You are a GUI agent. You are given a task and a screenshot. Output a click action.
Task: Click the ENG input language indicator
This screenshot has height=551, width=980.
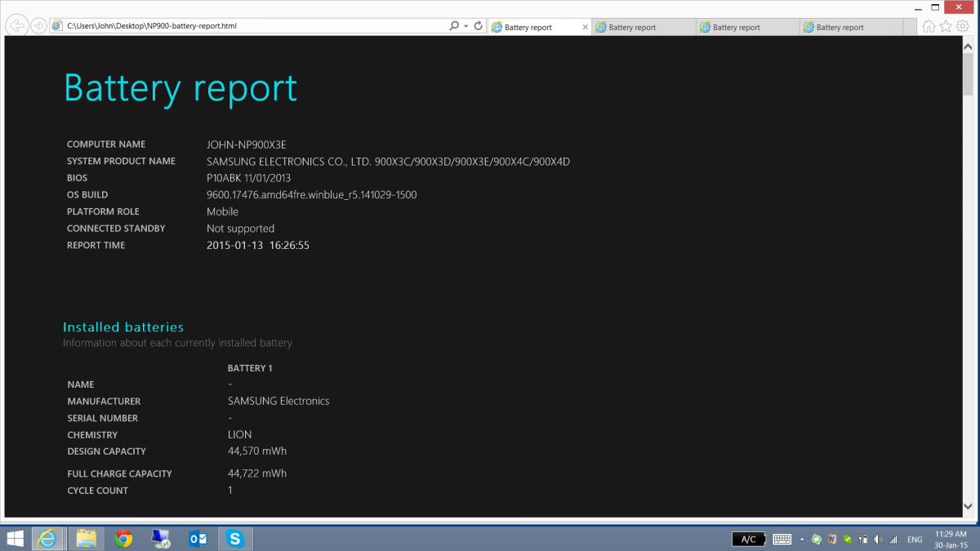(x=915, y=540)
